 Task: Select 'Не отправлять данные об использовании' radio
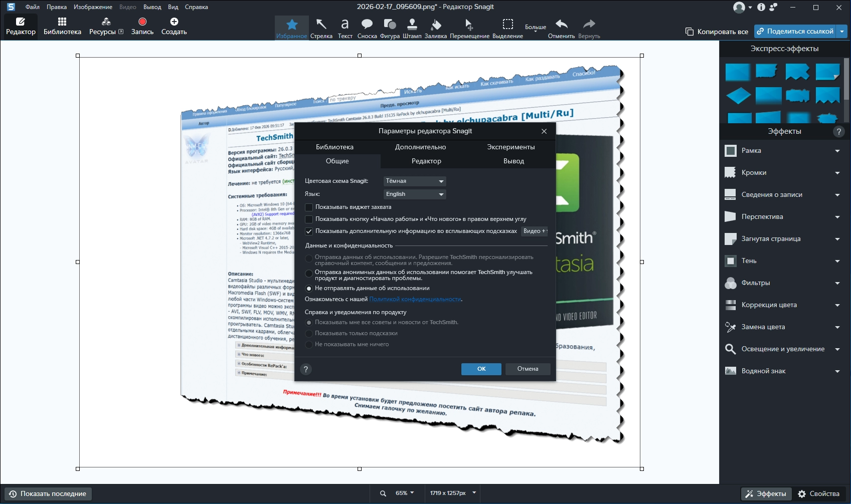click(309, 289)
